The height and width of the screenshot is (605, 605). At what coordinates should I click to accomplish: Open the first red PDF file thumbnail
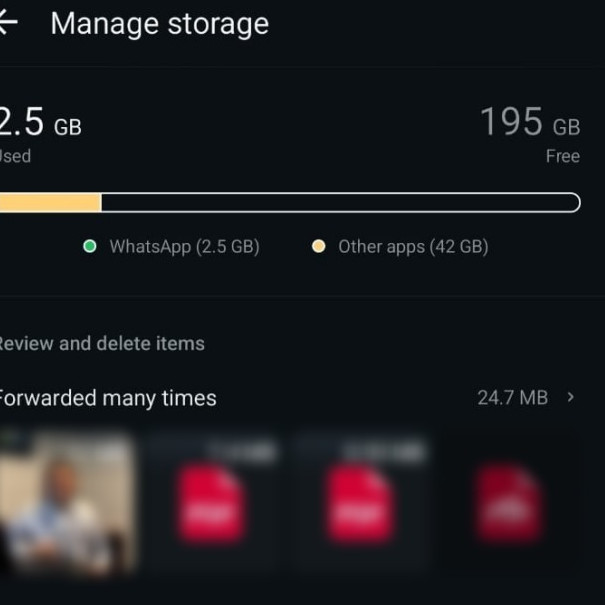(211, 503)
